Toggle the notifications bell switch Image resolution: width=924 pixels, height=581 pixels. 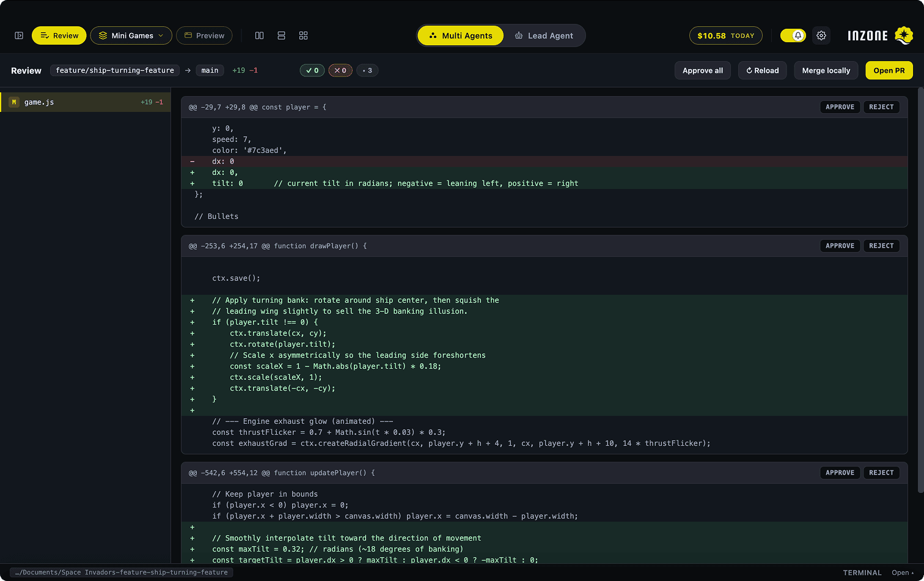[793, 35]
